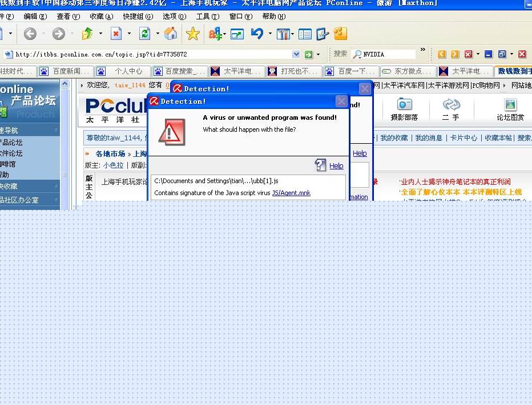Click the search magnifier icon before NVIDIA
Image resolution: width=532 pixels, height=405 pixels.
(357, 54)
